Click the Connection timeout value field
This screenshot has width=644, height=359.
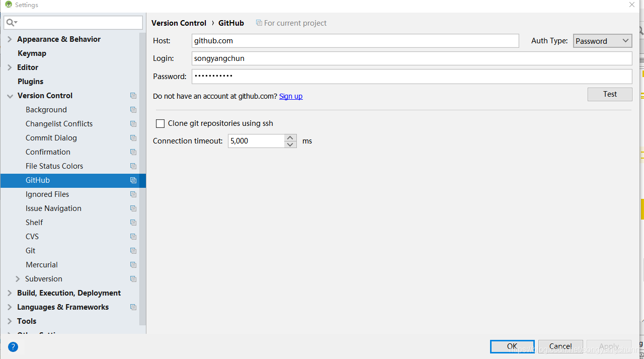point(256,141)
